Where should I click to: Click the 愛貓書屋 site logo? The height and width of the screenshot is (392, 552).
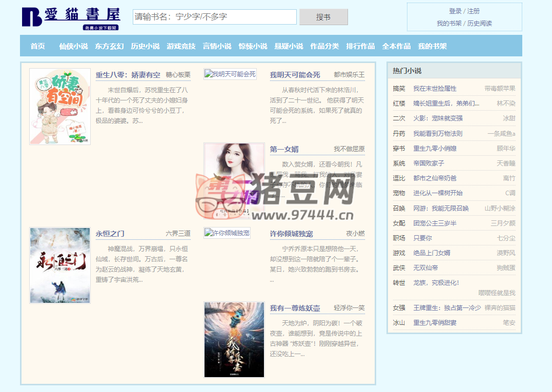(x=71, y=18)
